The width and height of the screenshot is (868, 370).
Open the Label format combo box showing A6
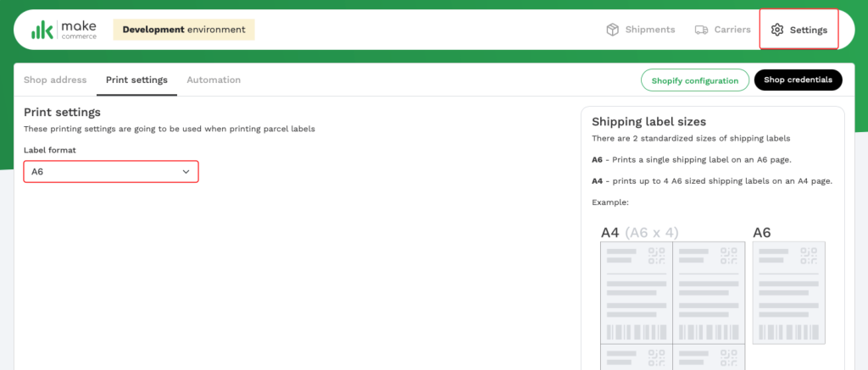[110, 172]
